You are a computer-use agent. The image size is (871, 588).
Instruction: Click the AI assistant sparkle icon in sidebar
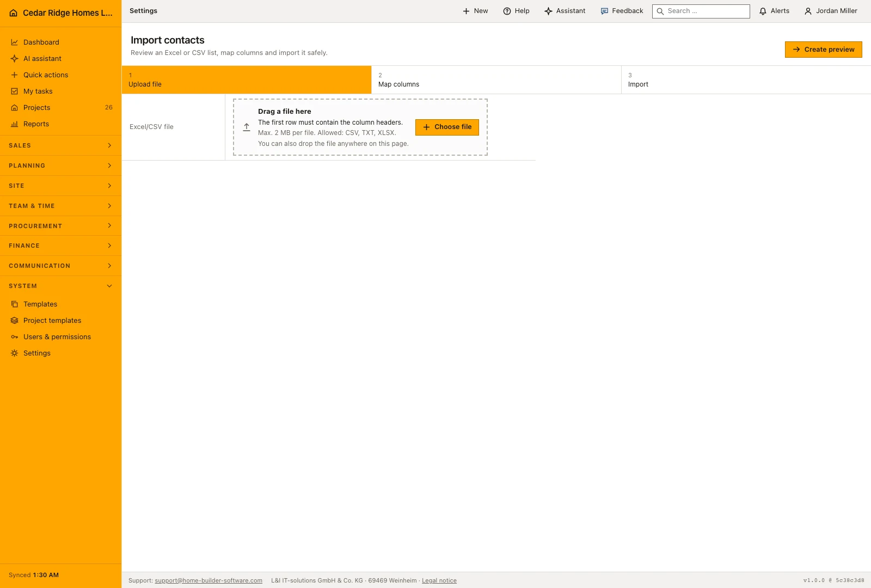15,59
